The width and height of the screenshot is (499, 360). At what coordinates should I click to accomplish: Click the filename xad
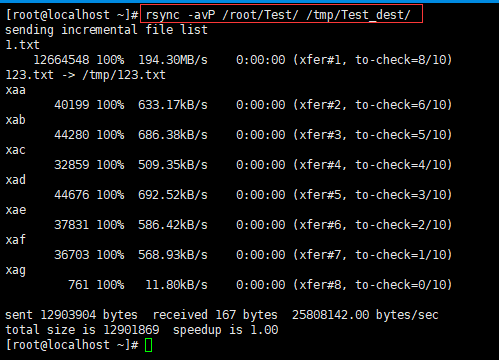click(x=16, y=180)
